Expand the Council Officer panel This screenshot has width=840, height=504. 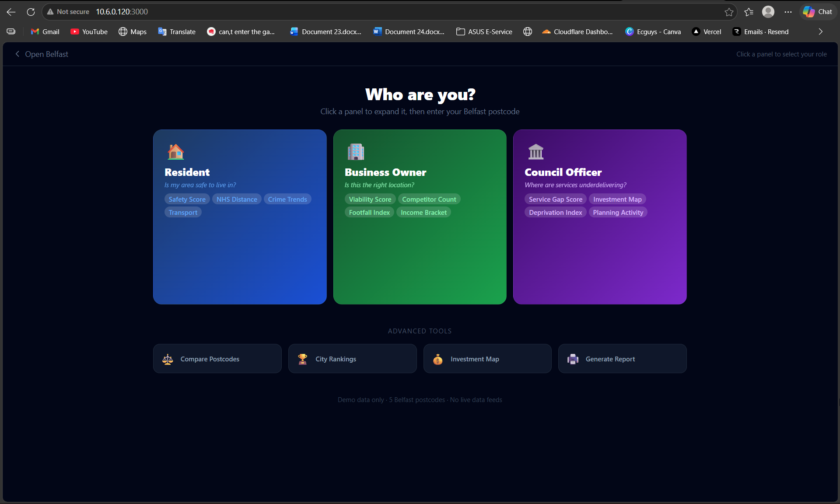[x=599, y=258]
